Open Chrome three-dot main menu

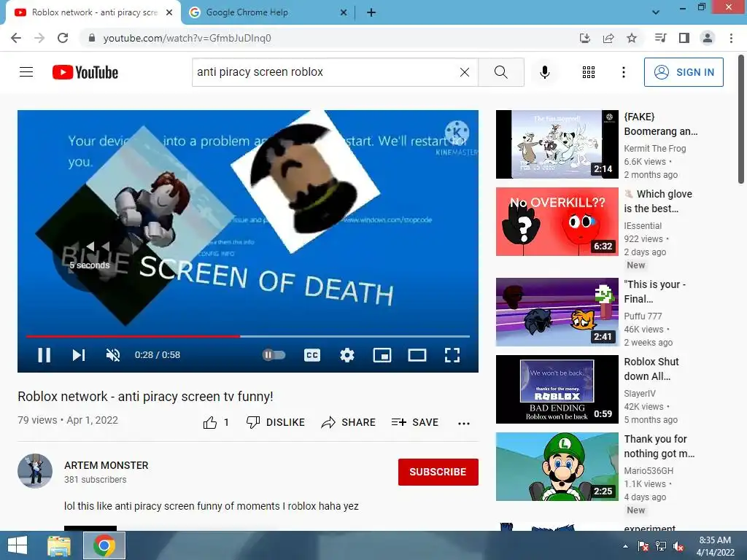point(731,38)
